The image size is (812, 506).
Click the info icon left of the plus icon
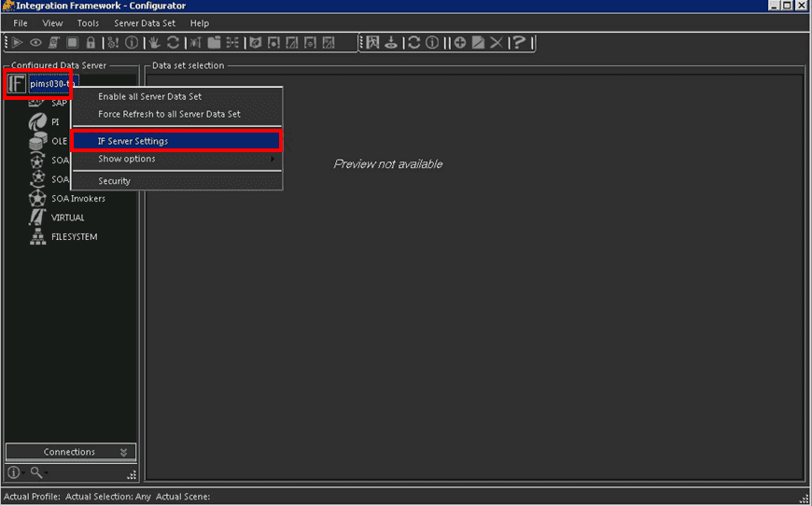[x=432, y=42]
